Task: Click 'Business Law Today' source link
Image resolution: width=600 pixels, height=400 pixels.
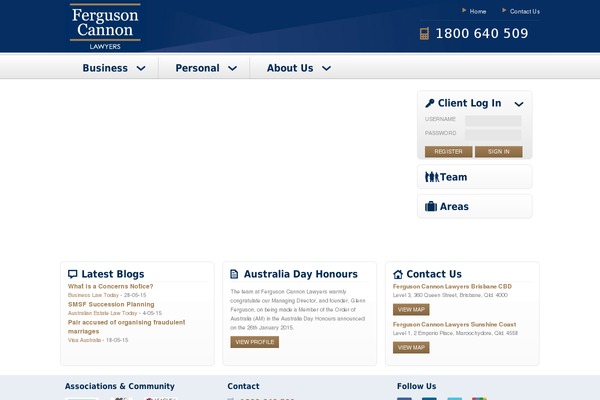Action: tap(93, 295)
